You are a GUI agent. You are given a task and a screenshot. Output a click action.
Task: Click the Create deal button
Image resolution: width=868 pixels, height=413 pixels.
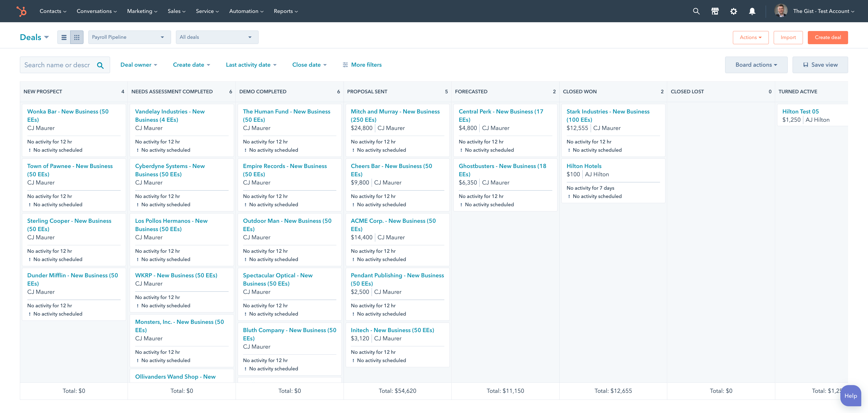[x=827, y=37]
